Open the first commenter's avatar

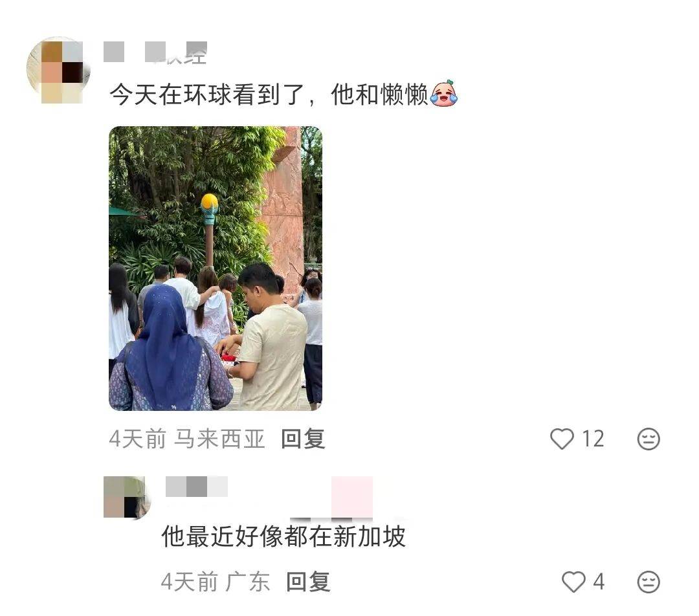tap(58, 70)
